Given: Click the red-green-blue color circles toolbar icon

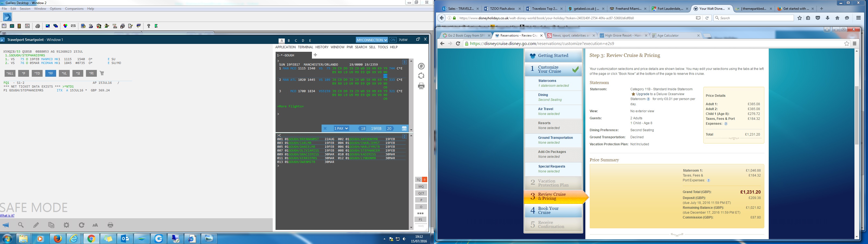Looking at the screenshot, I should click(x=65, y=26).
